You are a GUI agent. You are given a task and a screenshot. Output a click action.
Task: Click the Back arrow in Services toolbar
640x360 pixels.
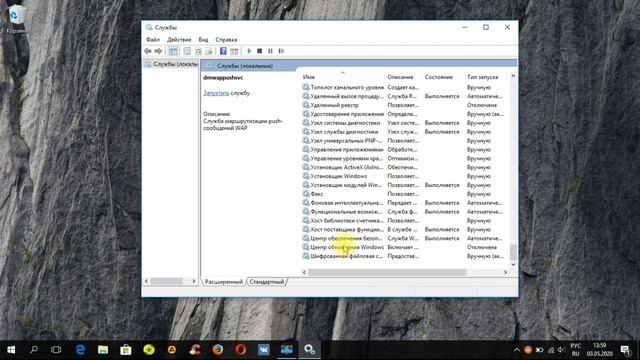coord(148,51)
